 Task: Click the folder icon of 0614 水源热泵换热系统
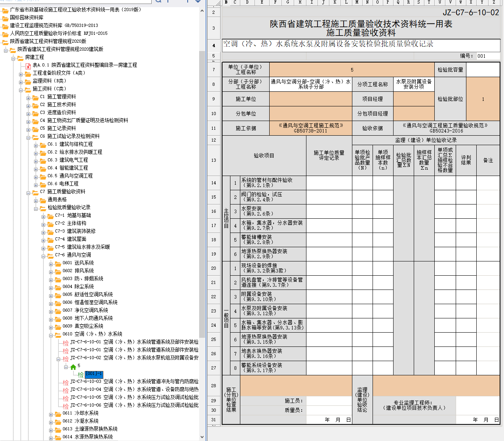(x=58, y=437)
